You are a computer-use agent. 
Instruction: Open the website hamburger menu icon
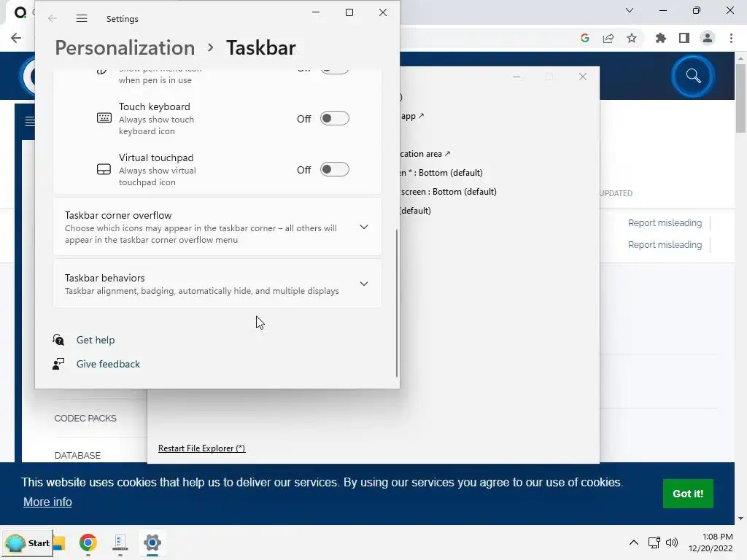pos(29,122)
